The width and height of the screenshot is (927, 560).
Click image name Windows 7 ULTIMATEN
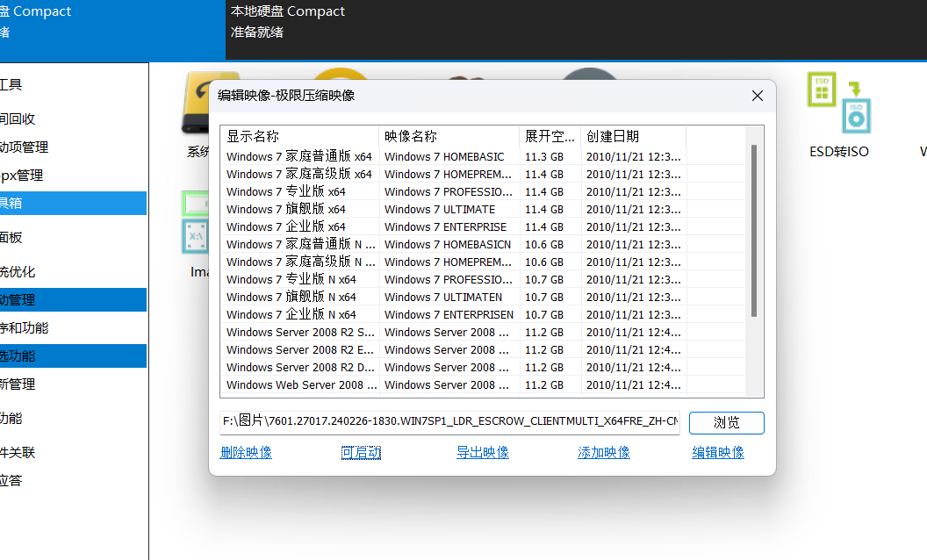(443, 297)
